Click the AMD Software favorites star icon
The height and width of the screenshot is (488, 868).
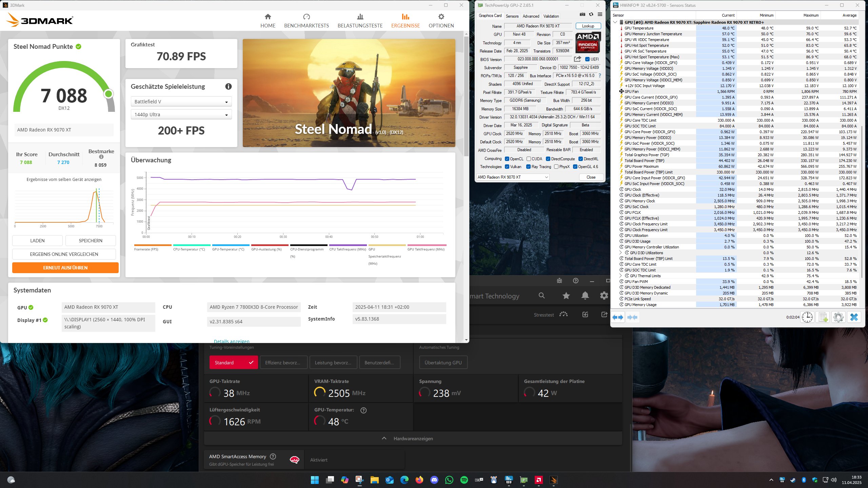coord(566,296)
